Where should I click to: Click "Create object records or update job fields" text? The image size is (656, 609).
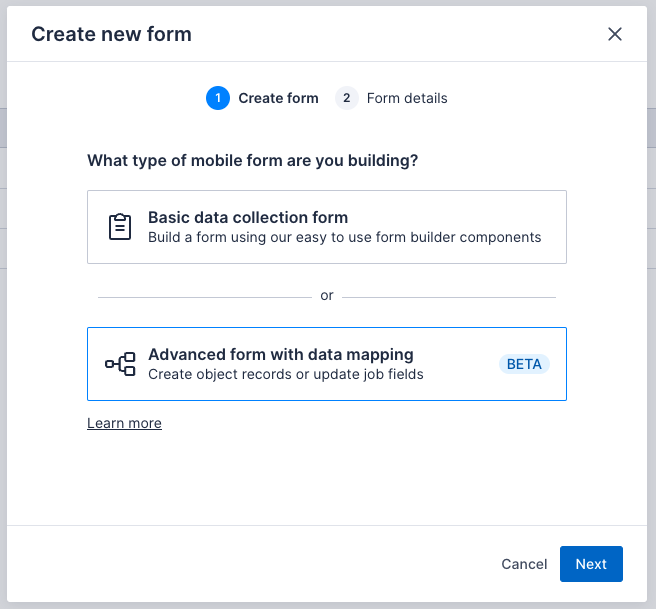[286, 374]
